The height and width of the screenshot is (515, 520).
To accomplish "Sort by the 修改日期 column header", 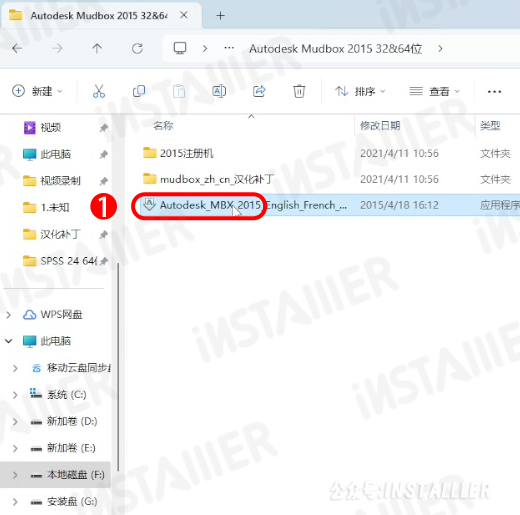I will pos(380,126).
